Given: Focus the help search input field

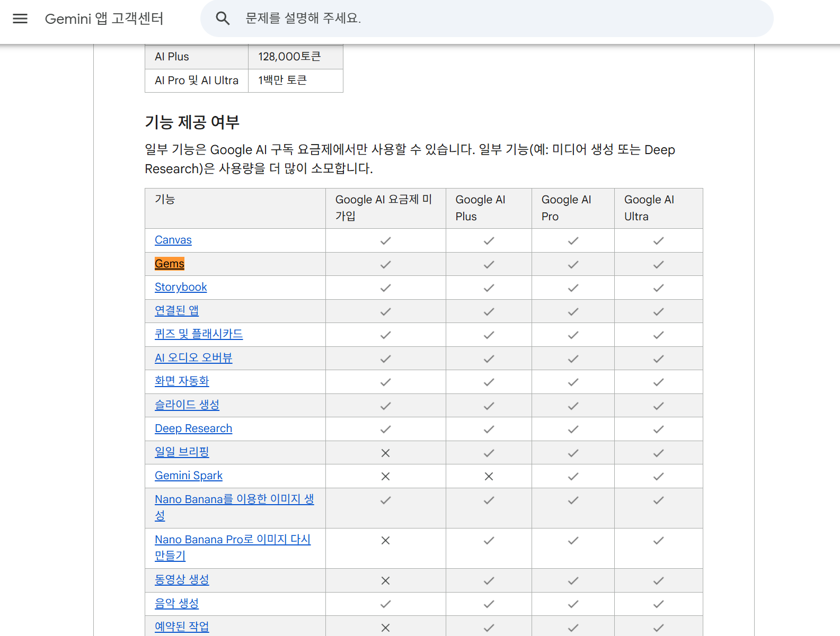Looking at the screenshot, I should (487, 19).
